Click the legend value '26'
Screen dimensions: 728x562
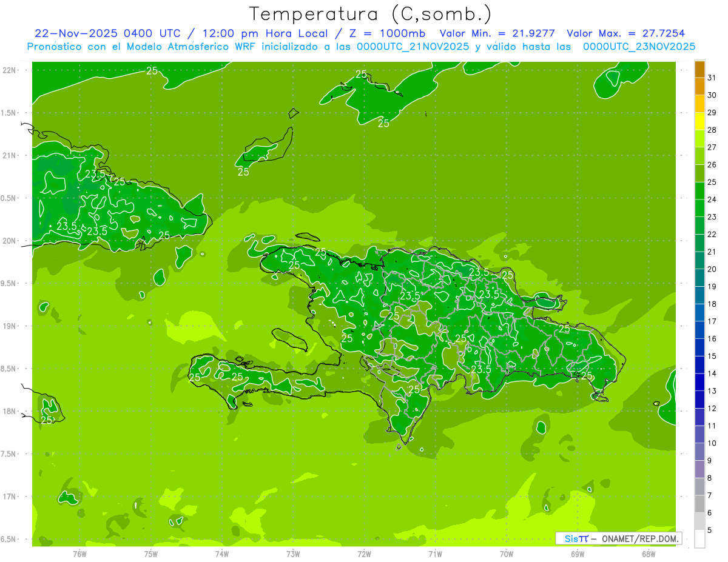712,164
